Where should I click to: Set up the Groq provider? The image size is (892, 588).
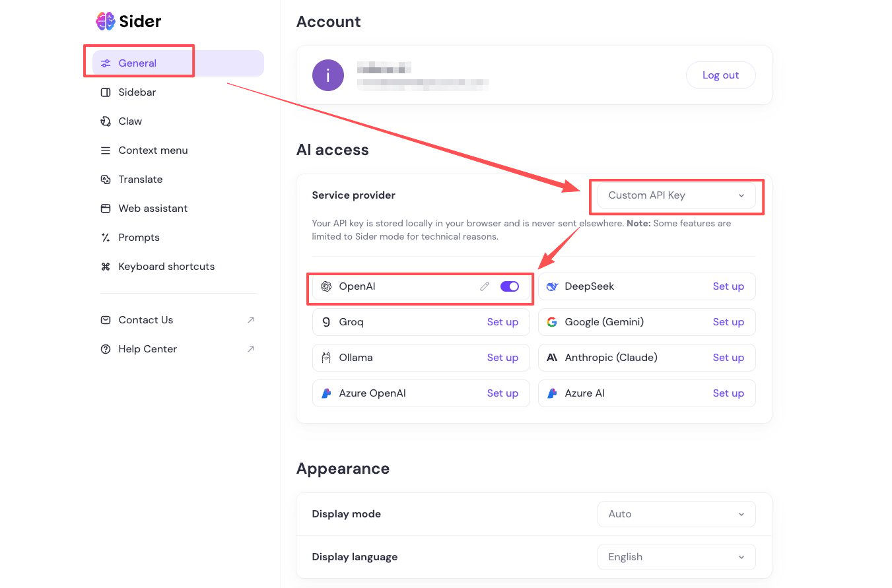pyautogui.click(x=502, y=322)
